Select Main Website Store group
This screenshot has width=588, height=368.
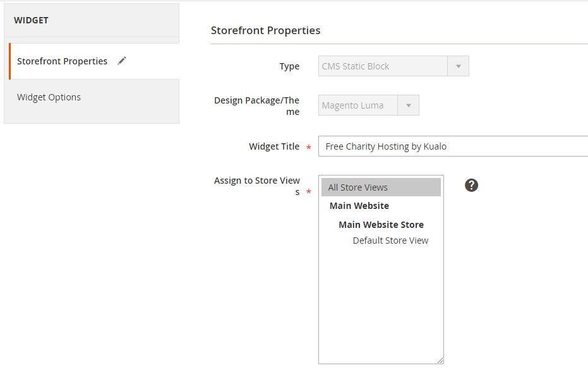point(381,225)
